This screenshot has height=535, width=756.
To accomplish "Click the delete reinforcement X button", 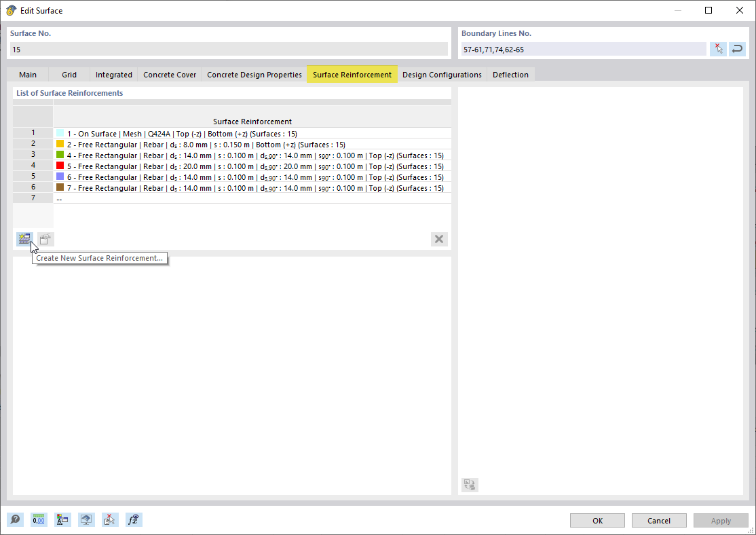I will [x=439, y=239].
